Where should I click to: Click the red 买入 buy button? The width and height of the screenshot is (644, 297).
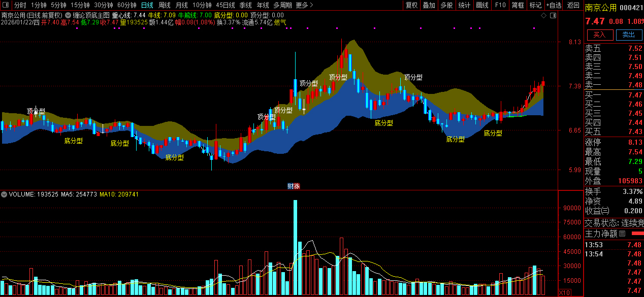tap(600, 35)
